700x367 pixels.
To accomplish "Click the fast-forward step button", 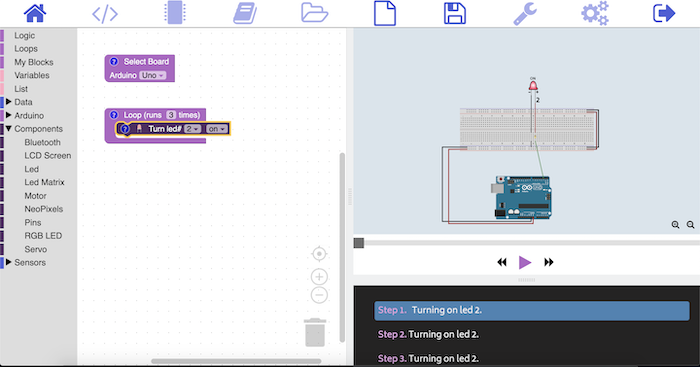I will [x=549, y=262].
